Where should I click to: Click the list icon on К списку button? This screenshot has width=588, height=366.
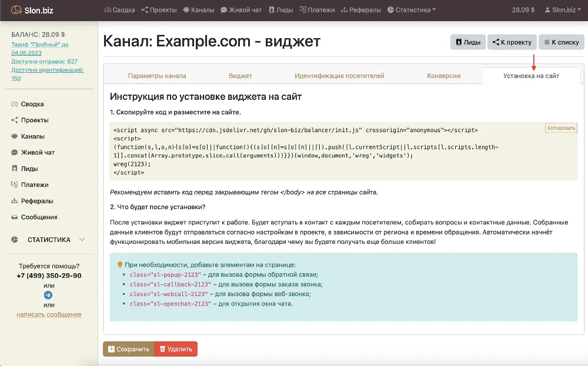(x=547, y=42)
